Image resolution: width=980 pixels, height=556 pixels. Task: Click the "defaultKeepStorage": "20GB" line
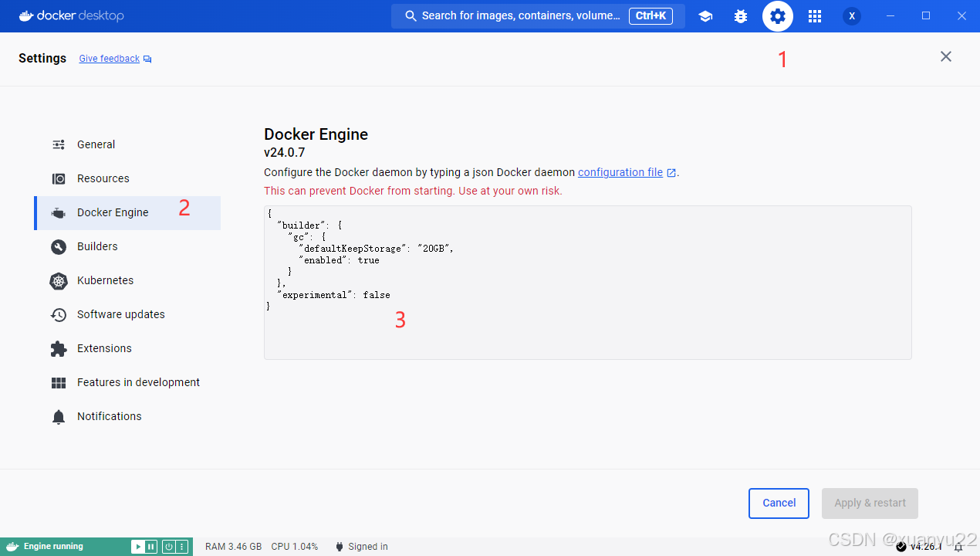coord(376,249)
